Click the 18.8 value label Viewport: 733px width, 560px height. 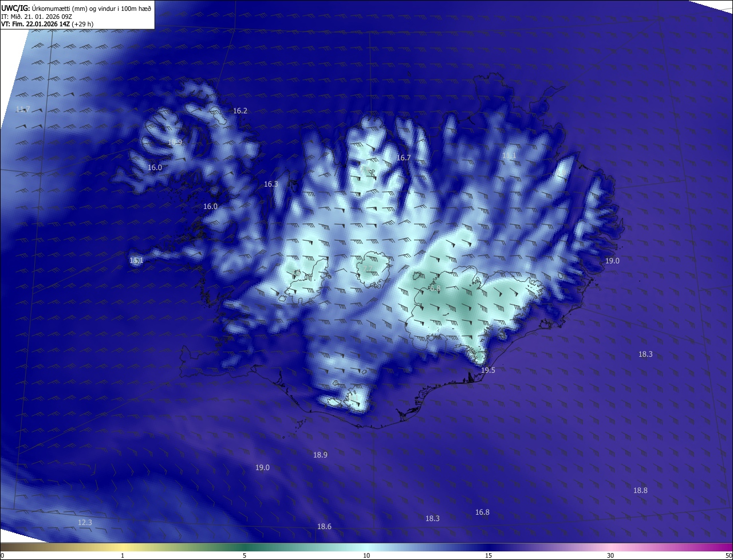(640, 491)
